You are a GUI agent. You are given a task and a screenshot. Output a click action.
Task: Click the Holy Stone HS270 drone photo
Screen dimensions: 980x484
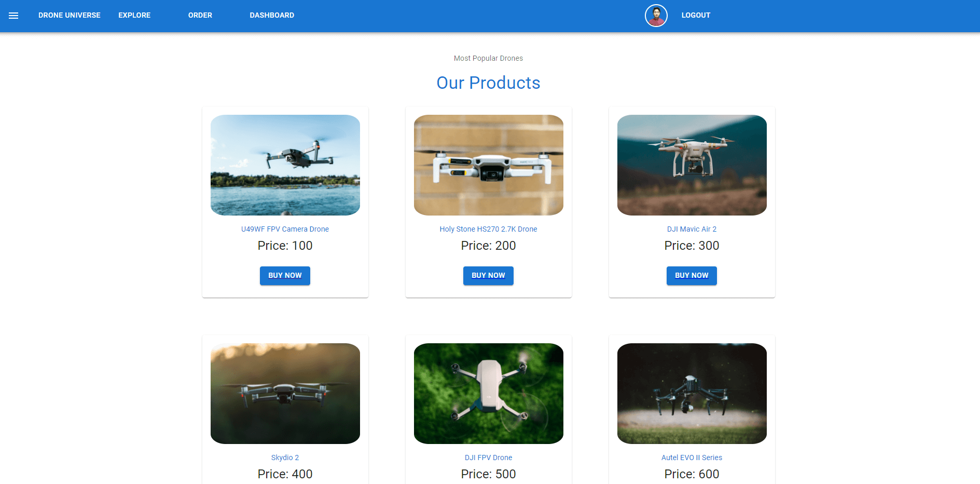point(488,165)
